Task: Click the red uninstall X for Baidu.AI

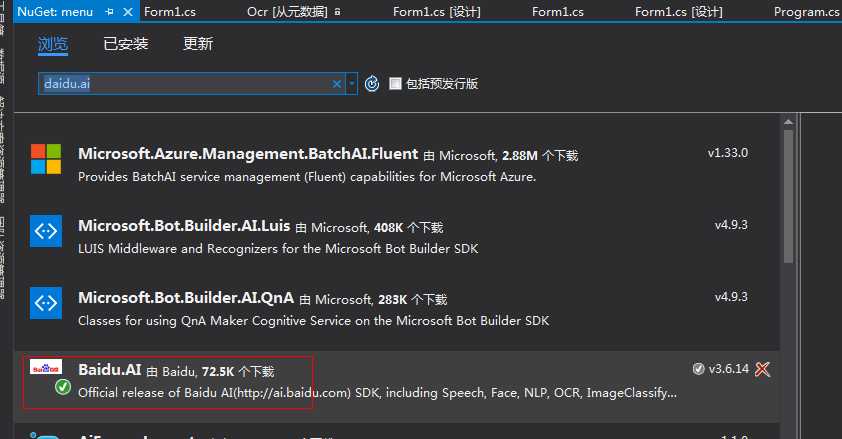Action: (763, 369)
